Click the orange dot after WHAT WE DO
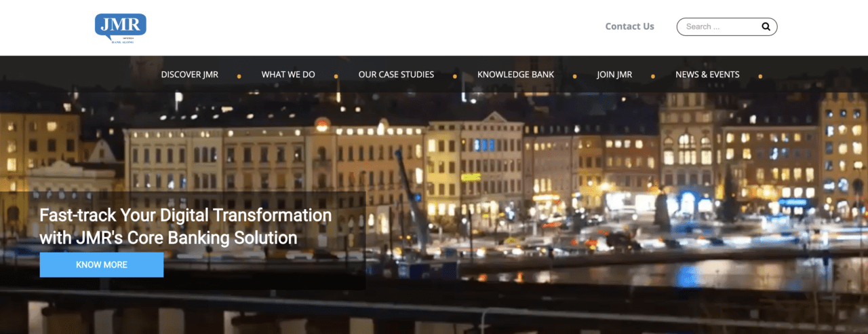 pyautogui.click(x=336, y=77)
